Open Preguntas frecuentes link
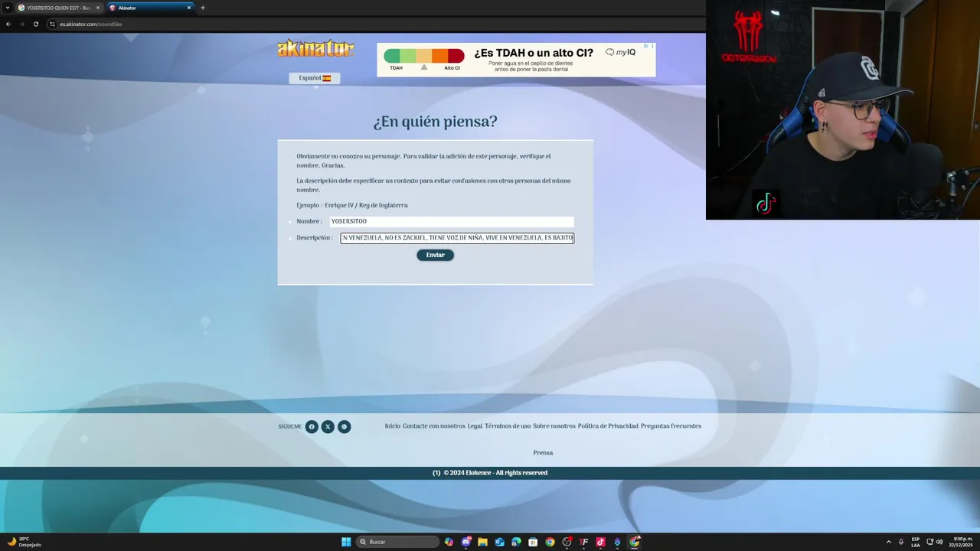This screenshot has width=980, height=551. 671,426
